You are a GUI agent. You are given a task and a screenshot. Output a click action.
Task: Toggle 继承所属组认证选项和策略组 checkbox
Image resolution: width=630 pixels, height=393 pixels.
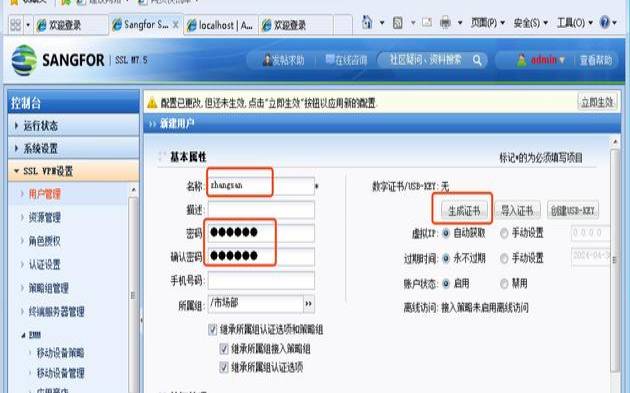click(x=213, y=330)
